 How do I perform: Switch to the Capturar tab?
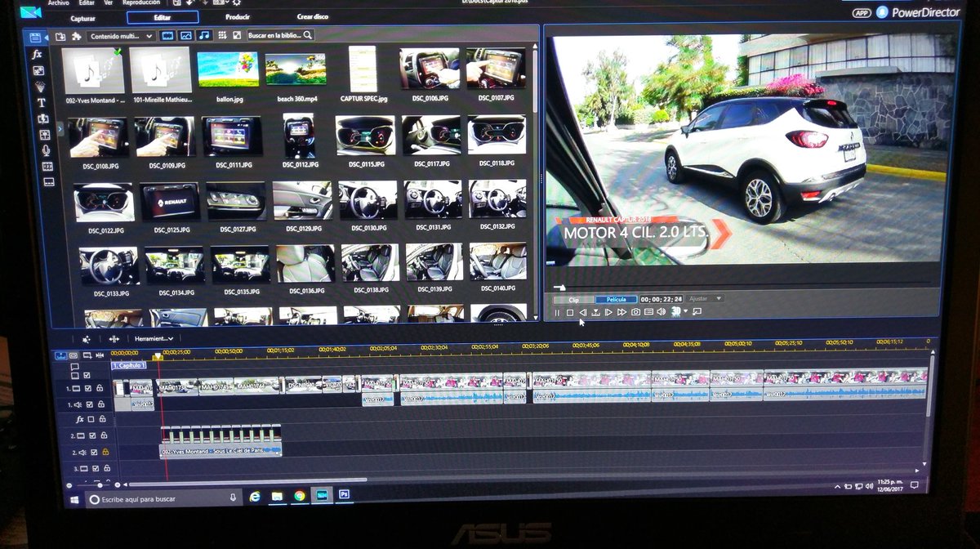point(83,18)
